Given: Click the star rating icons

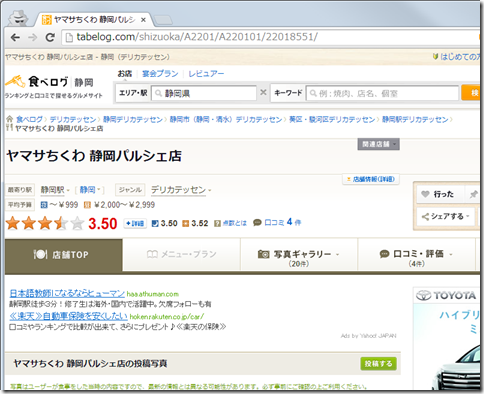Looking at the screenshot, I should tap(45, 223).
